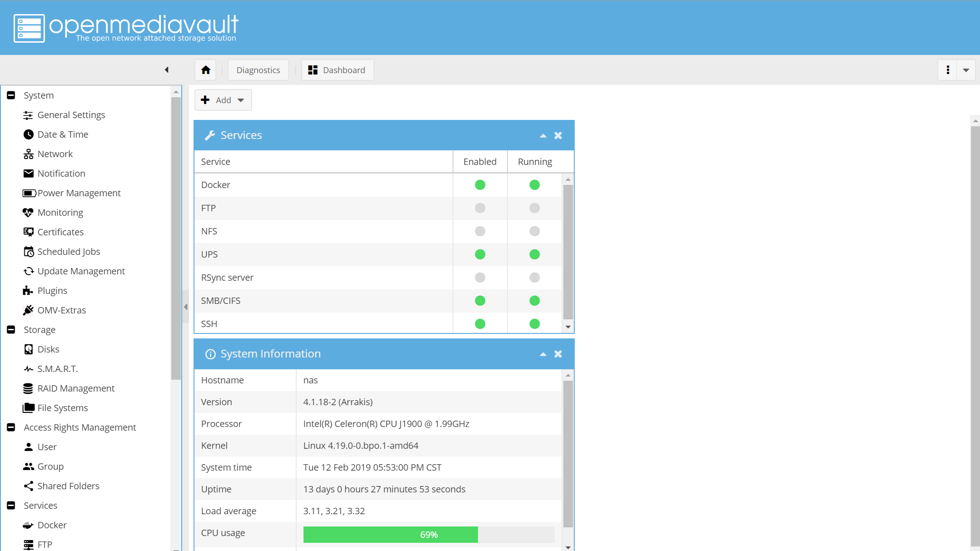Open OMV-Extras settings

click(61, 310)
